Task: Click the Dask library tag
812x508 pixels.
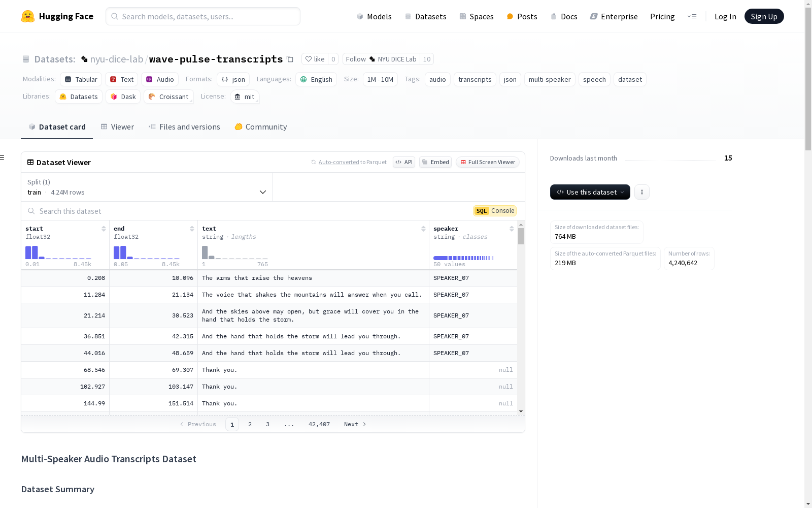Action: point(123,97)
